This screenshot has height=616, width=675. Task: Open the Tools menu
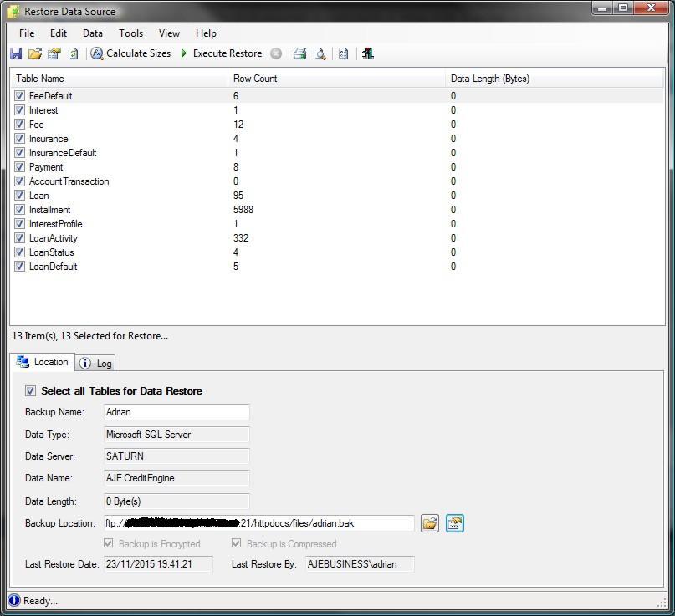click(x=130, y=33)
